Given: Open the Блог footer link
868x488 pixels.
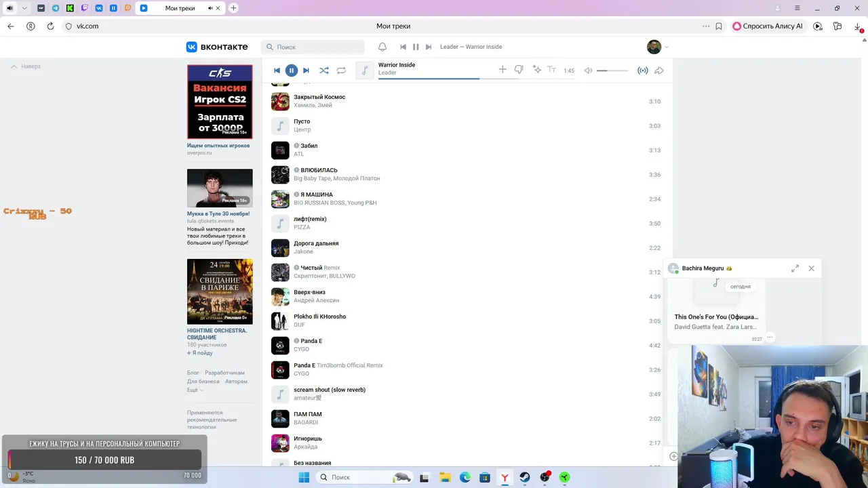Looking at the screenshot, I should [x=193, y=373].
